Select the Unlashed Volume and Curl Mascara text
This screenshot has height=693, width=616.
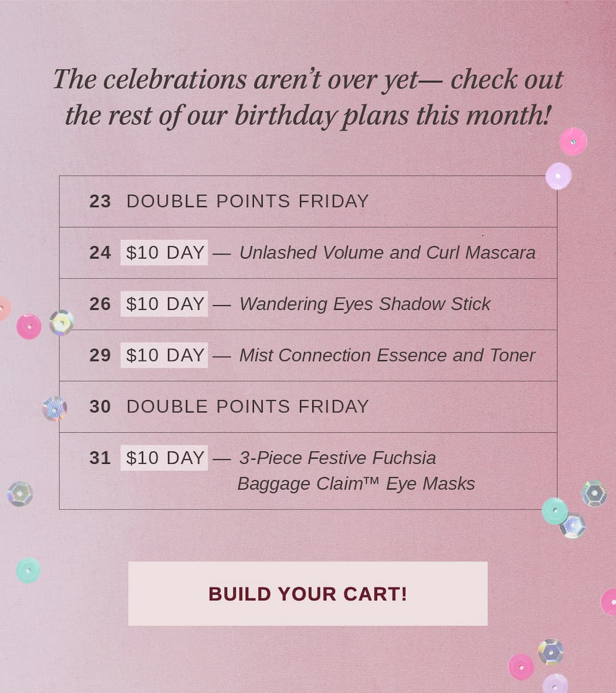click(387, 253)
